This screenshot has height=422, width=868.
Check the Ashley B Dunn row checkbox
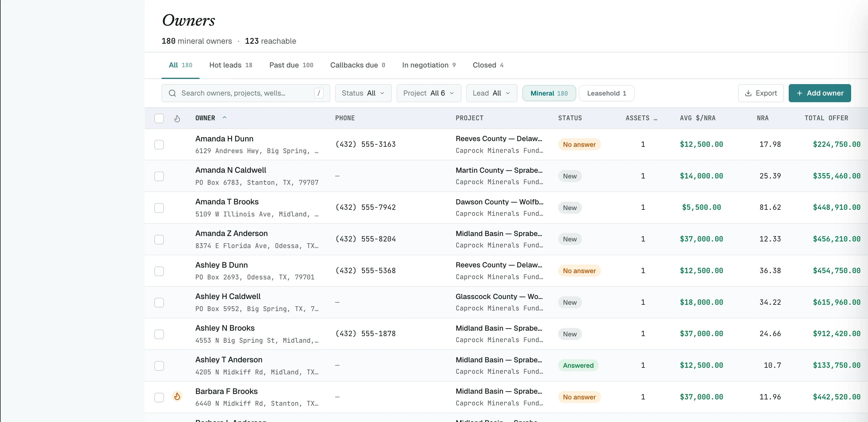point(159,271)
